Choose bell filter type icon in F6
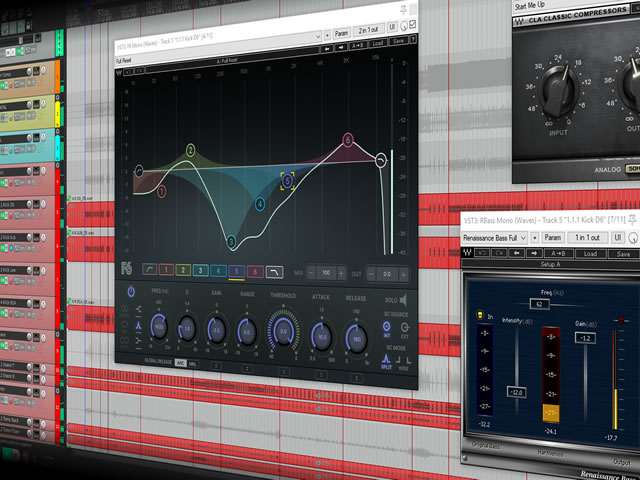 click(x=138, y=325)
